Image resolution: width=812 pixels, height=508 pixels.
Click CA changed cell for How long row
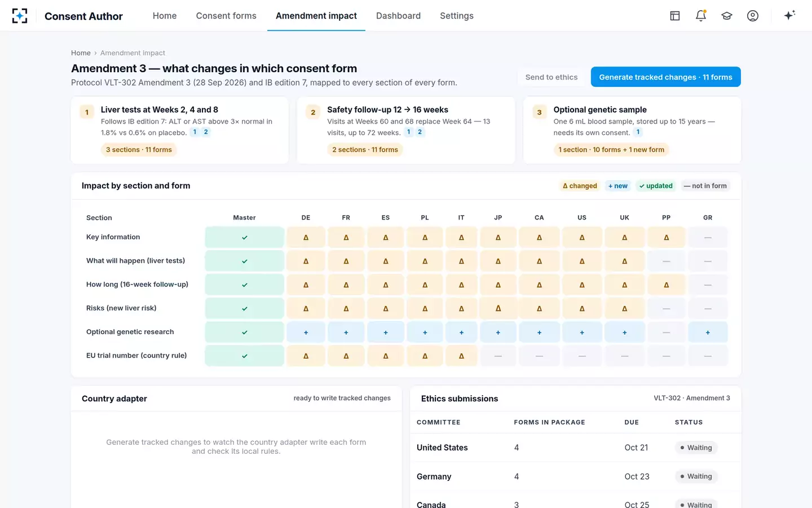click(539, 285)
